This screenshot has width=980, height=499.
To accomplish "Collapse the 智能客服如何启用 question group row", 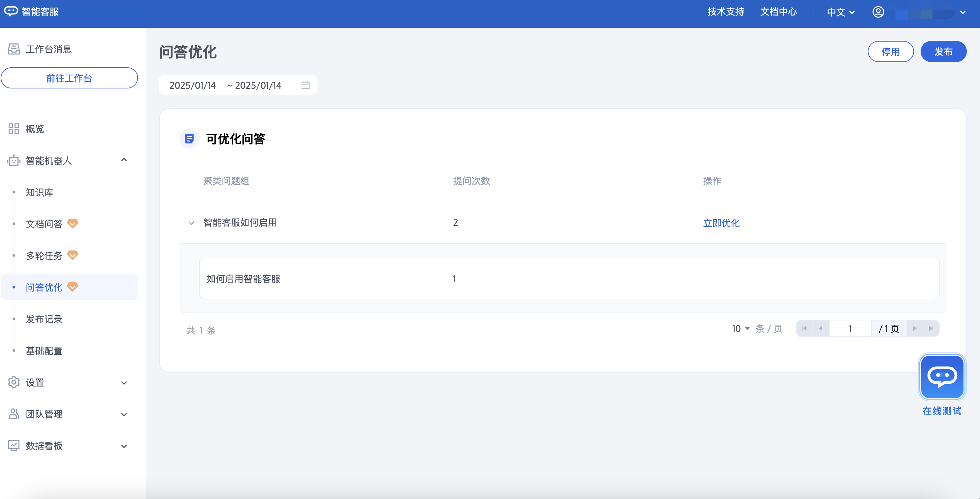I will pos(191,223).
